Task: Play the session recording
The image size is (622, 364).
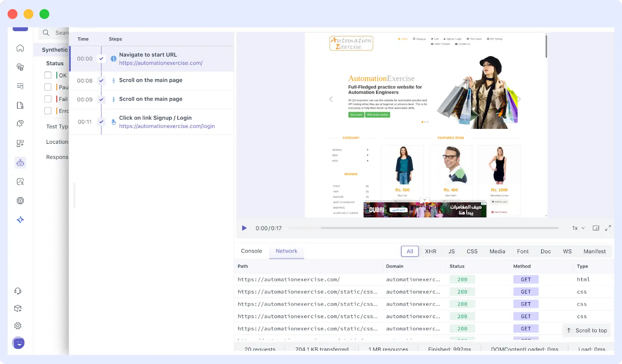Action: [244, 228]
